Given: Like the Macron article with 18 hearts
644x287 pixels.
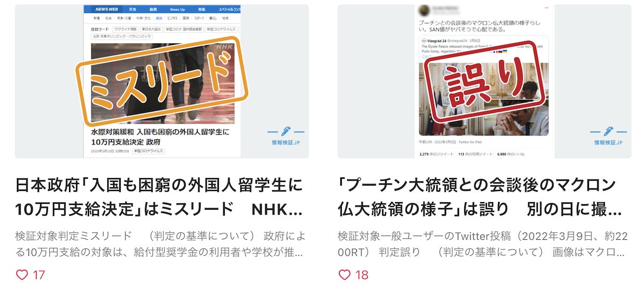Looking at the screenshot, I should tap(345, 275).
